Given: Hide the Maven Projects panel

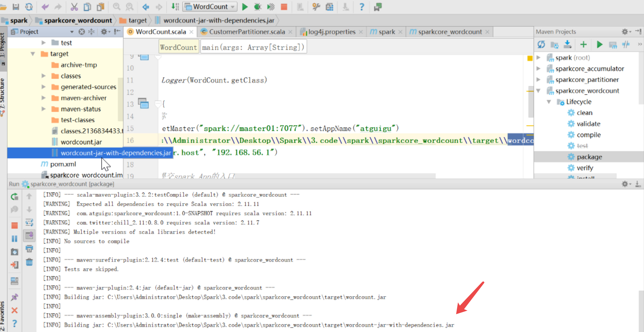Looking at the screenshot, I should click(639, 32).
